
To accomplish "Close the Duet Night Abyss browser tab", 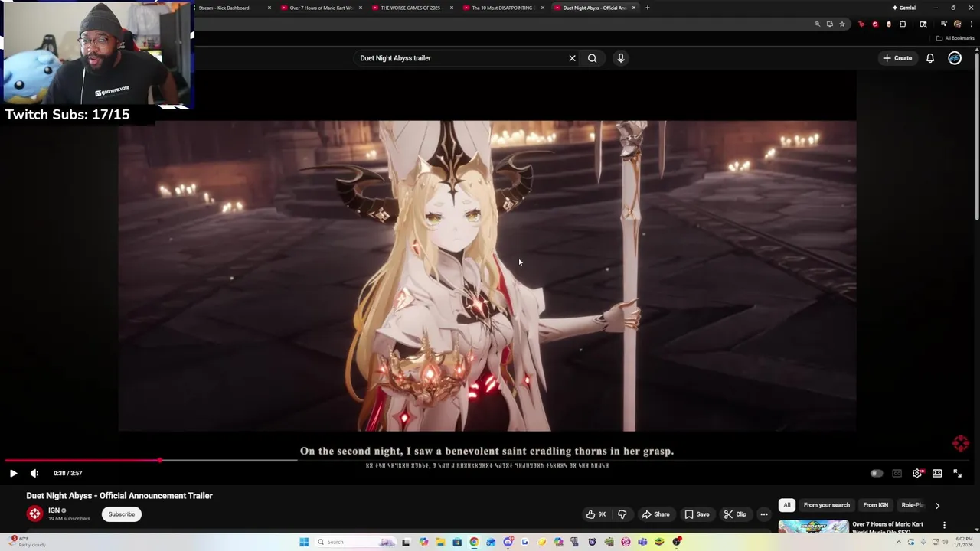I will (x=634, y=8).
